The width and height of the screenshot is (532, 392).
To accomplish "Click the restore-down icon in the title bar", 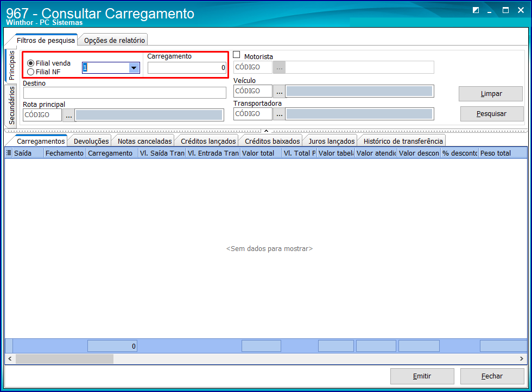I will point(476,10).
